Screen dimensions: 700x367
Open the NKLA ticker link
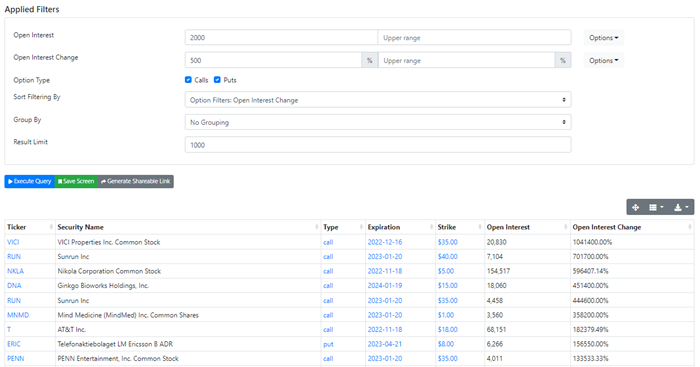16,271
